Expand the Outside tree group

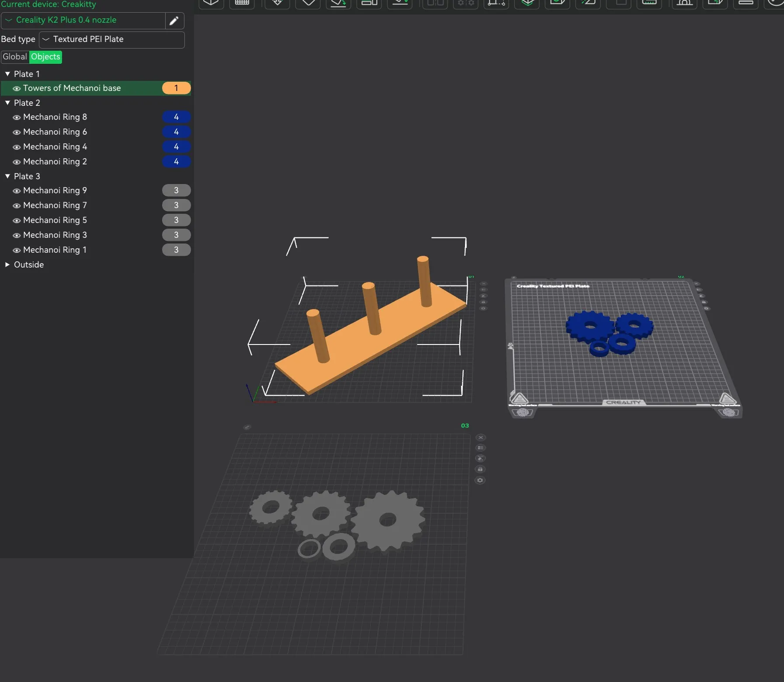[7, 264]
